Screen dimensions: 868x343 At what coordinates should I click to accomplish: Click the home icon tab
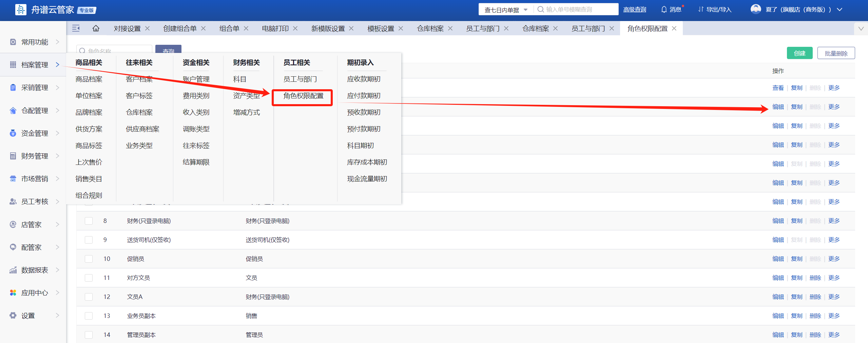pyautogui.click(x=96, y=28)
